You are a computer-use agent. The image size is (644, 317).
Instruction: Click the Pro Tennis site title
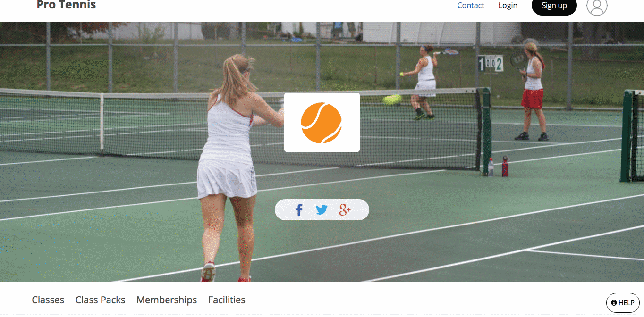[x=66, y=5]
